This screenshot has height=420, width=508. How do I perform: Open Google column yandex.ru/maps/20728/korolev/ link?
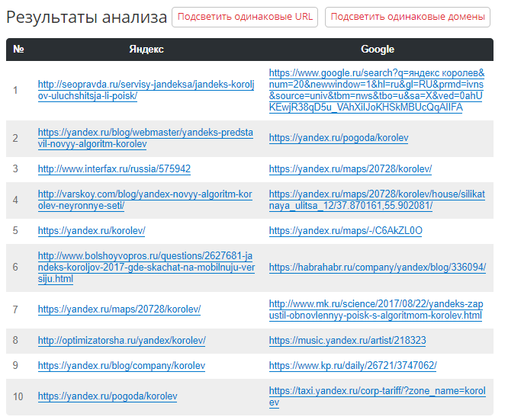tap(350, 169)
